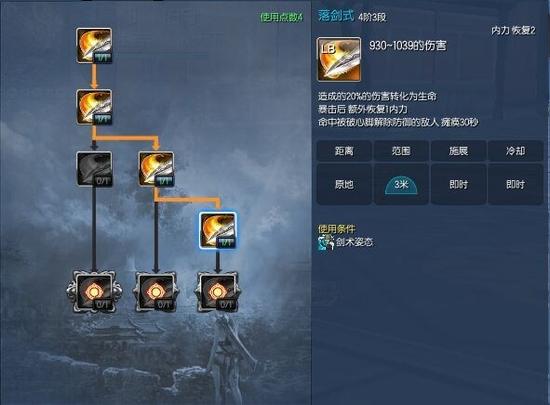Select the bottom-right ornate final skill node
This screenshot has width=550, height=405.
coord(218,292)
